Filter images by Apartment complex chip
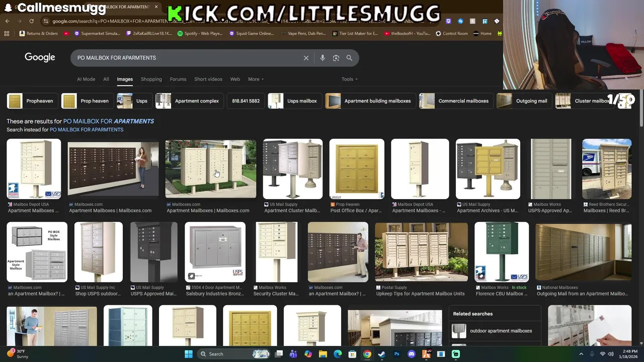The width and height of the screenshot is (644, 362). pos(189,101)
